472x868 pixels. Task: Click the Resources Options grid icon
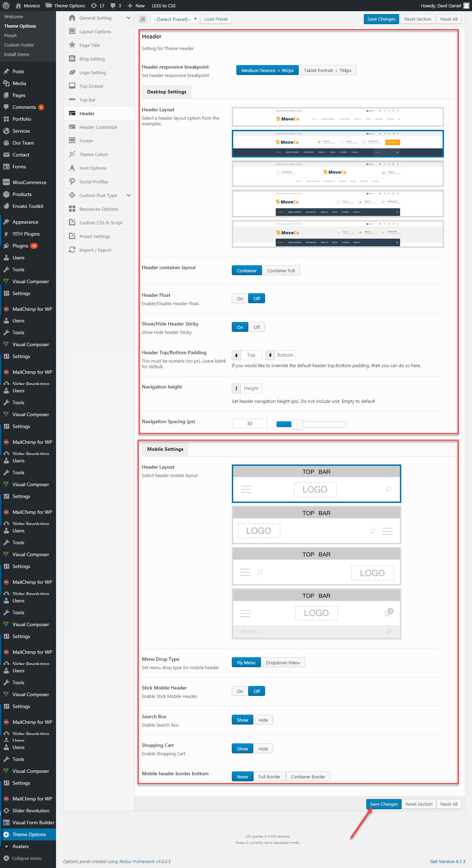[72, 209]
